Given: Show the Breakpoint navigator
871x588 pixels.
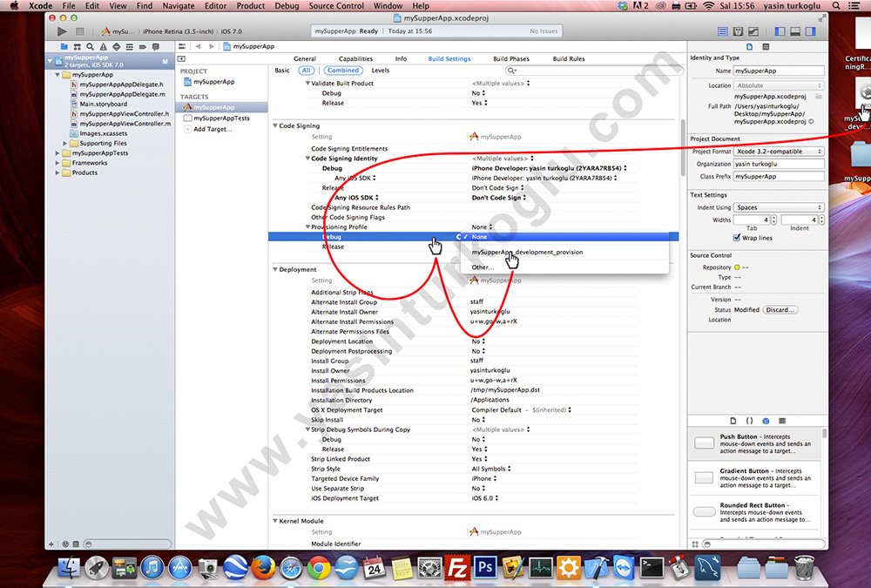Looking at the screenshot, I should click(142, 47).
